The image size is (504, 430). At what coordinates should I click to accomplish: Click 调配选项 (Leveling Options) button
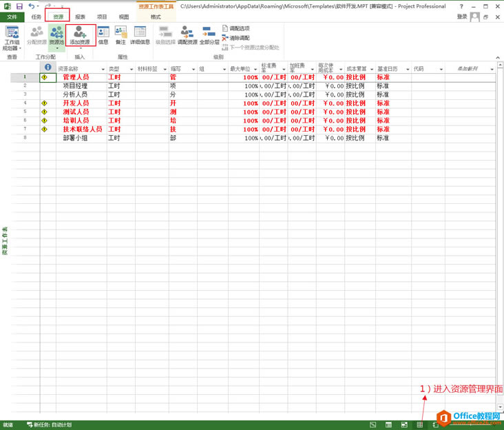pyautogui.click(x=235, y=28)
